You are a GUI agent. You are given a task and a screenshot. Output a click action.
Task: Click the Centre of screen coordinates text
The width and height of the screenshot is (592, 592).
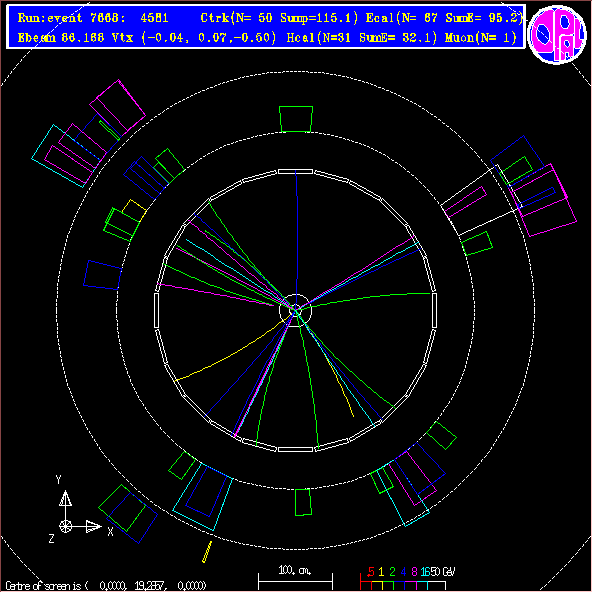point(106,586)
